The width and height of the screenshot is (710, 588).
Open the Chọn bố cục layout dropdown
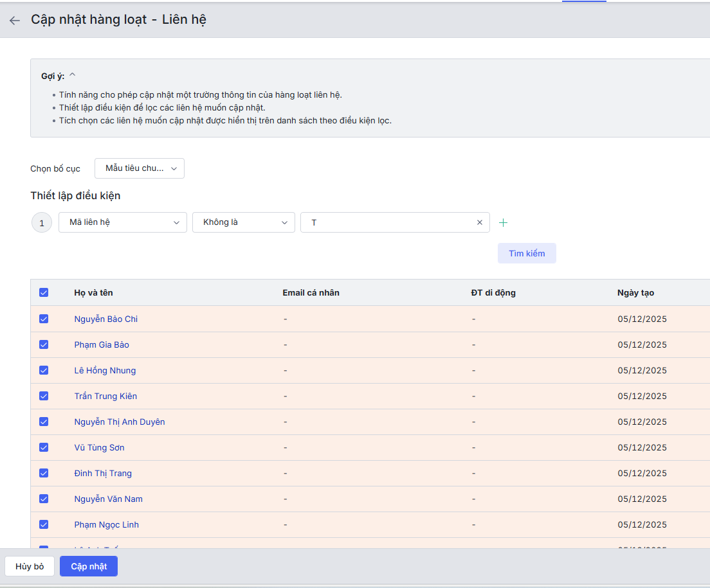[x=139, y=168]
